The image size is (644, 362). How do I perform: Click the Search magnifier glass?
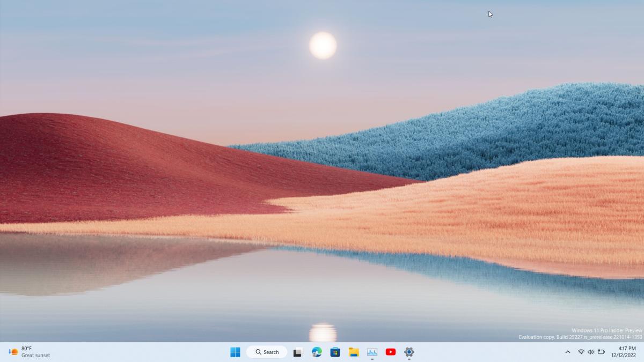pyautogui.click(x=258, y=352)
